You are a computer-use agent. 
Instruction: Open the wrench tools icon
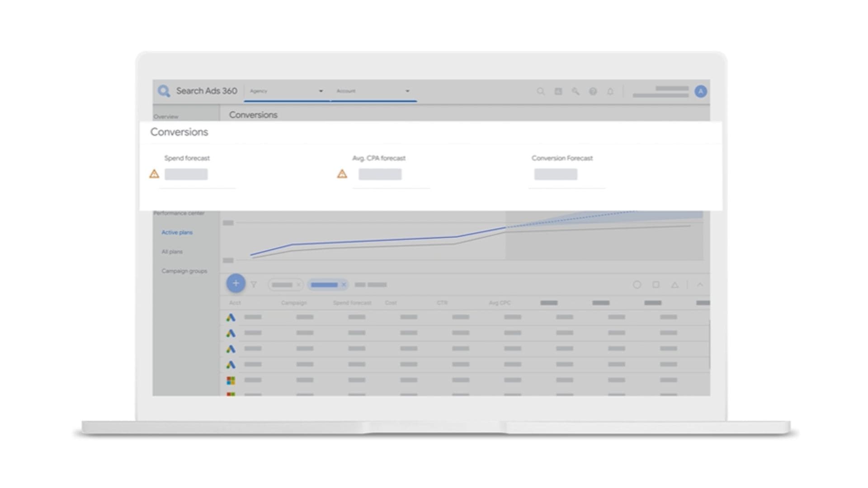coord(576,91)
